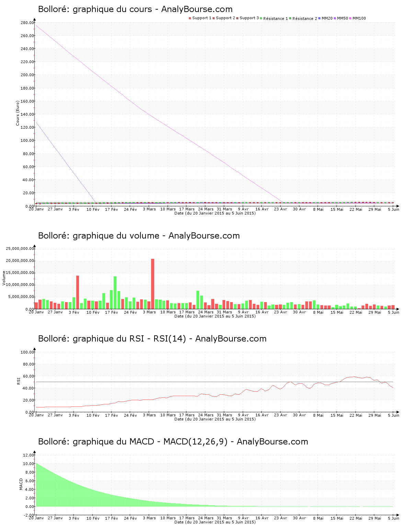Click the date range caption under the volume chart

(x=215, y=316)
